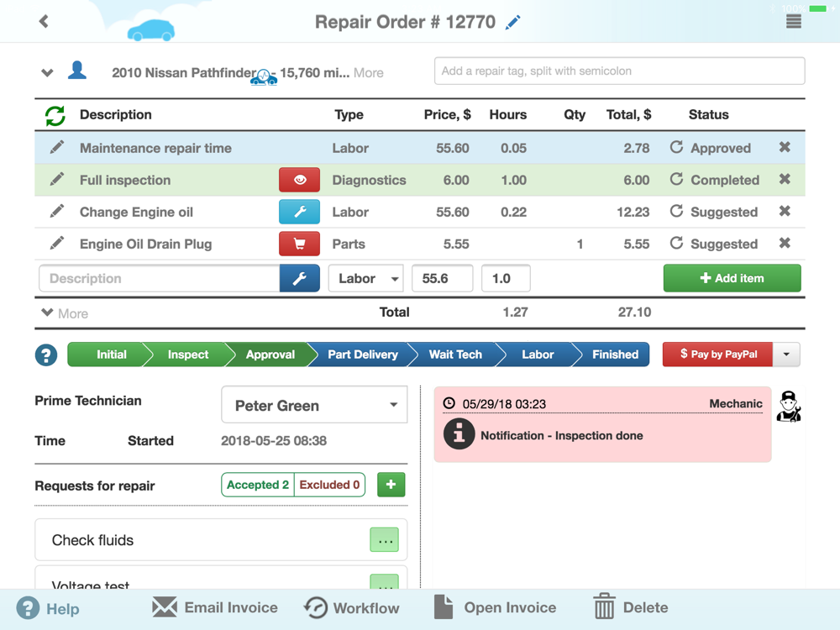840x630 pixels.
Task: Cycle status of Change Engine oil Suggested
Action: [x=676, y=212]
